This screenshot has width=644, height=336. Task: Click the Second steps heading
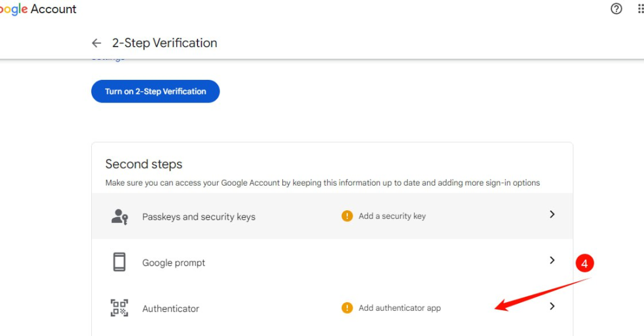point(144,164)
